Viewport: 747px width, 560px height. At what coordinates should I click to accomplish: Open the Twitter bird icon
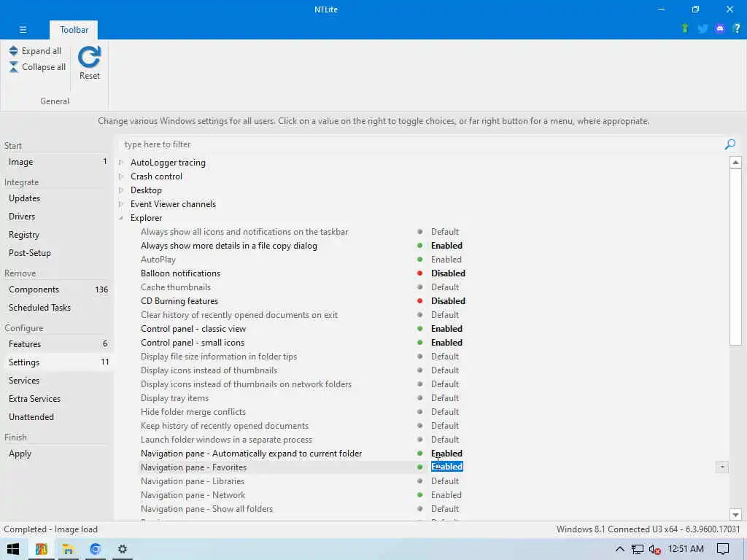(703, 28)
